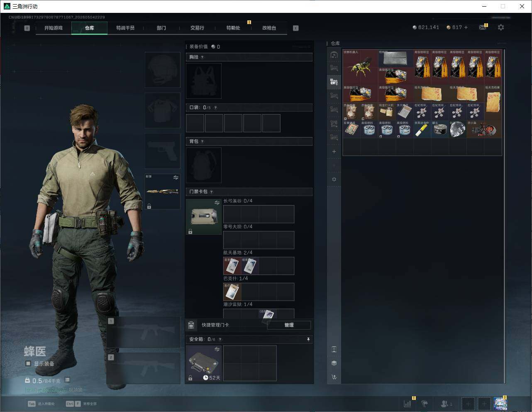Click the right arrow key next to 改枪台
Screen dimensions: 532x412
point(296,28)
